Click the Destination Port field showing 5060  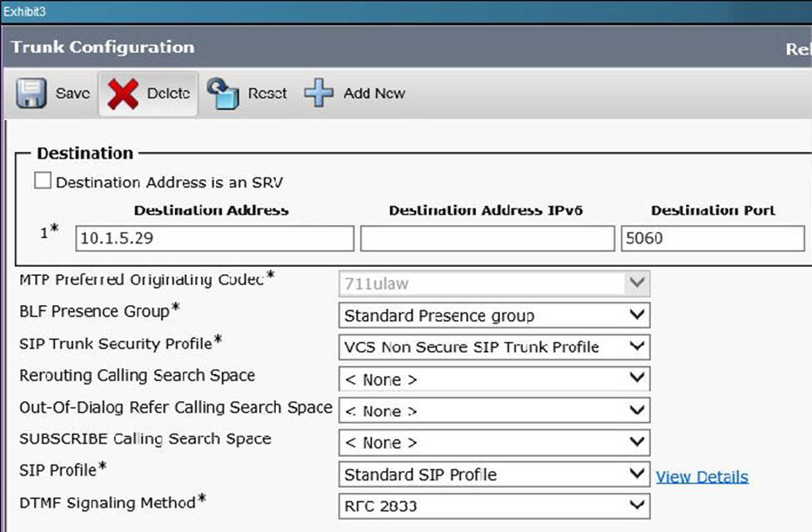pyautogui.click(x=715, y=238)
